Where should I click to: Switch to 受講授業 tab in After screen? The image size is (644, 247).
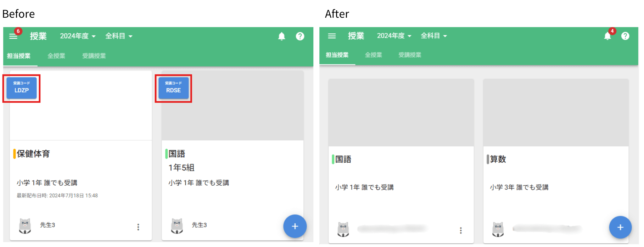click(410, 55)
